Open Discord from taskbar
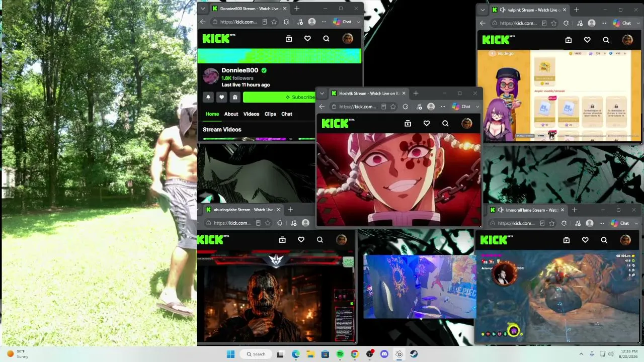This screenshot has width=644, height=362. click(384, 354)
